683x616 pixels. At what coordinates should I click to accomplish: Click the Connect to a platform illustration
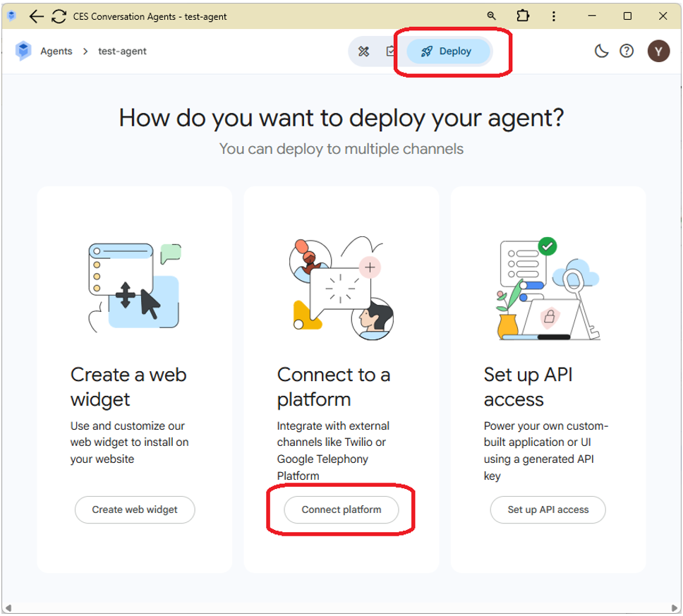click(341, 286)
